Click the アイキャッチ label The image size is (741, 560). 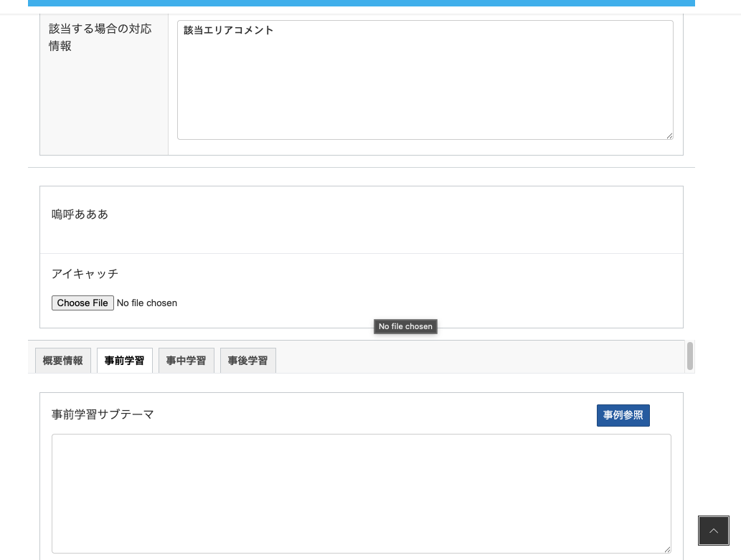85,274
